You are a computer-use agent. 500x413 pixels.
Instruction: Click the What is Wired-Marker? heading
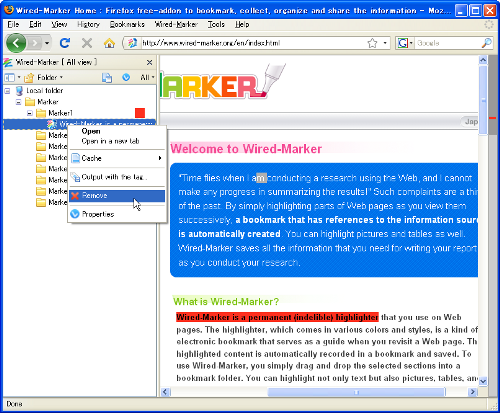(x=226, y=302)
